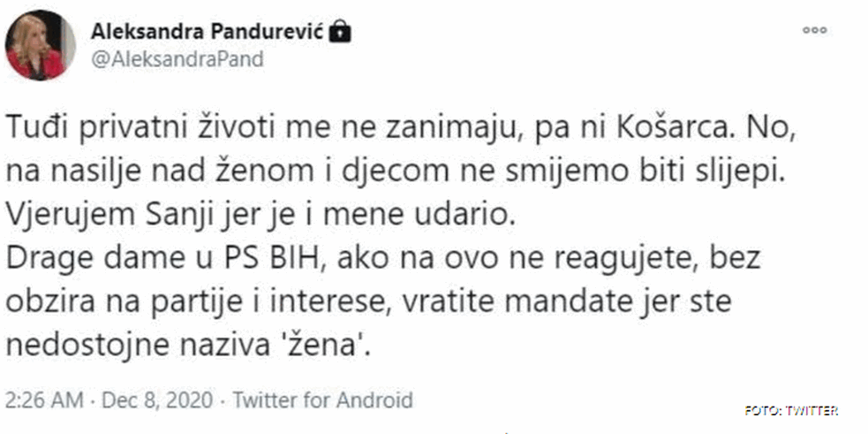Open the @AleksandraPand handle link
Image resolution: width=868 pixels, height=434 pixels.
177,59
